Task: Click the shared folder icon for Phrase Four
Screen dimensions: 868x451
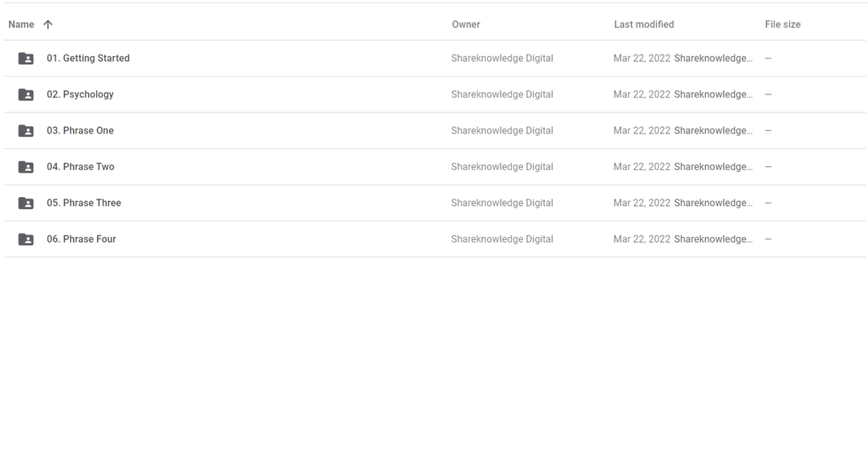Action: point(26,239)
